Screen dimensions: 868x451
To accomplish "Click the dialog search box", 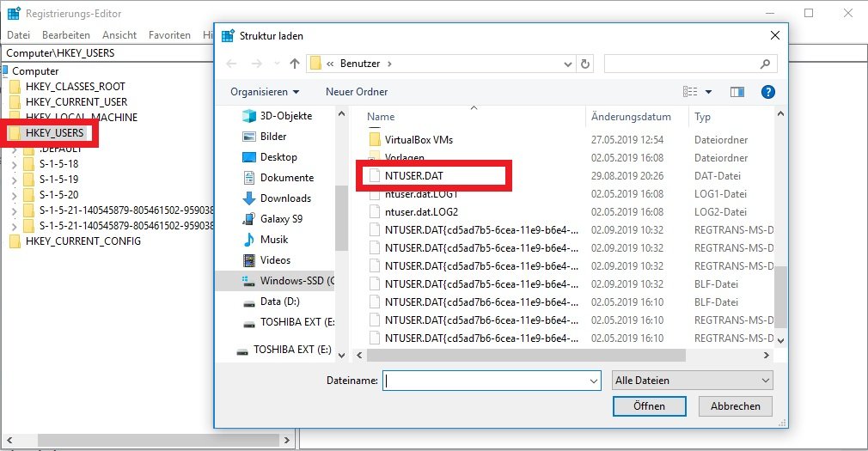I will coord(691,64).
